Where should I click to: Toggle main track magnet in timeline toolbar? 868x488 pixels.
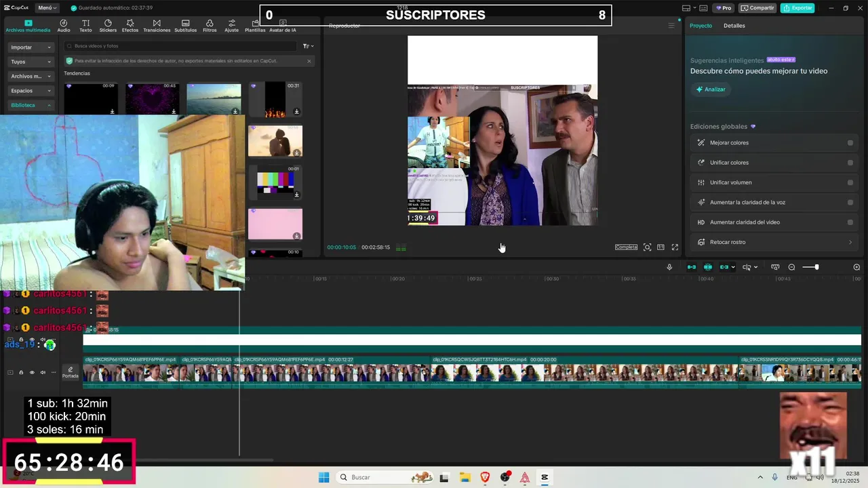point(692,267)
